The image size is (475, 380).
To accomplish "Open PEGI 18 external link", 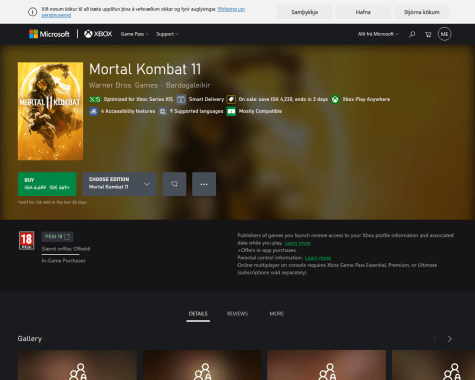I will [57, 237].
